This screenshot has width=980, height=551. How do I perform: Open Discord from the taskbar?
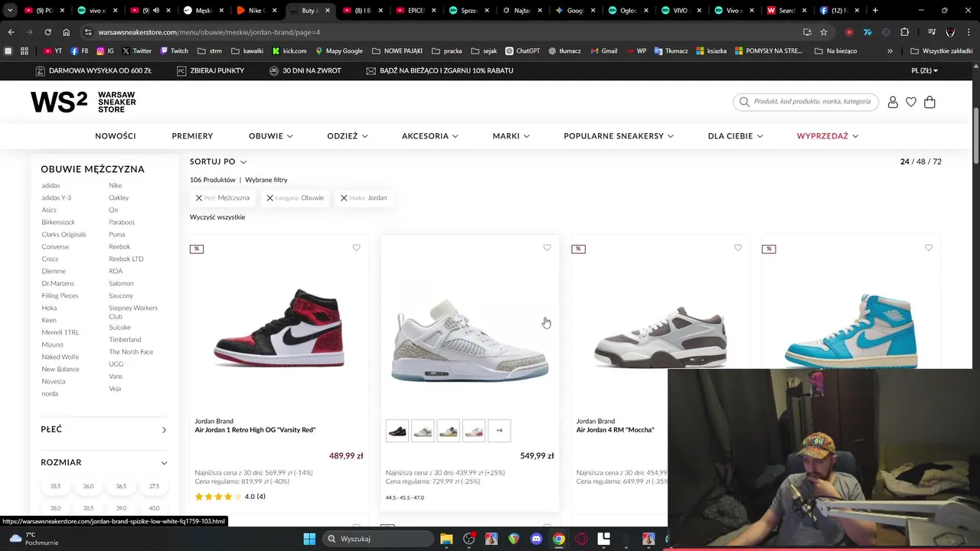(x=536, y=539)
